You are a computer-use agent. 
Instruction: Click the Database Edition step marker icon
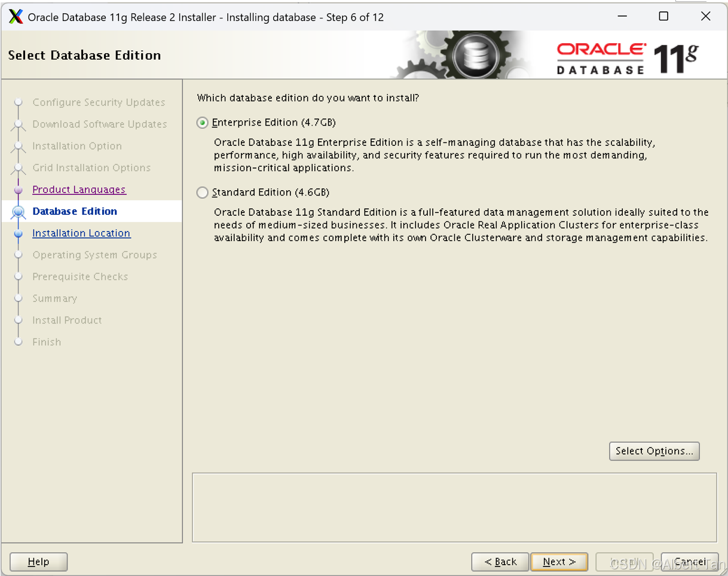(19, 211)
